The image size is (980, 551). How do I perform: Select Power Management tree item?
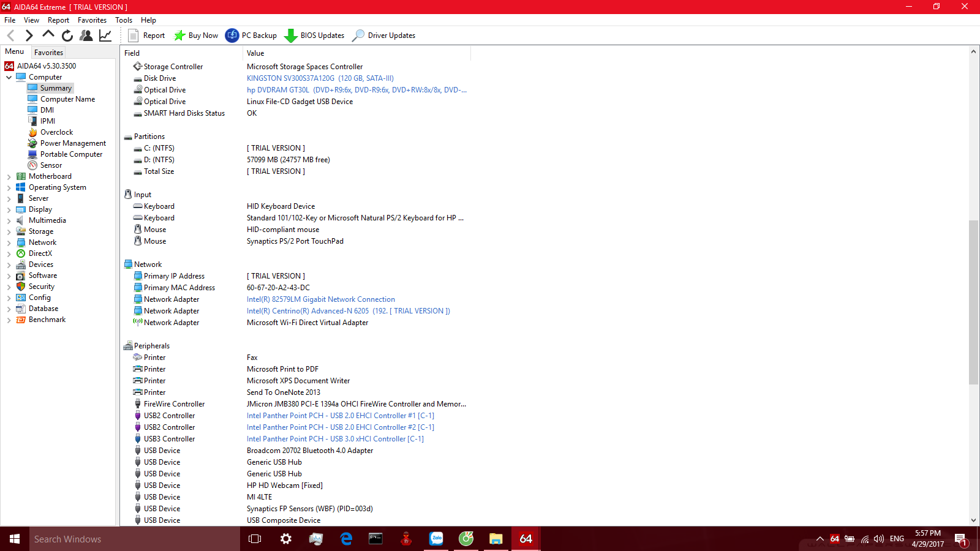(x=73, y=143)
